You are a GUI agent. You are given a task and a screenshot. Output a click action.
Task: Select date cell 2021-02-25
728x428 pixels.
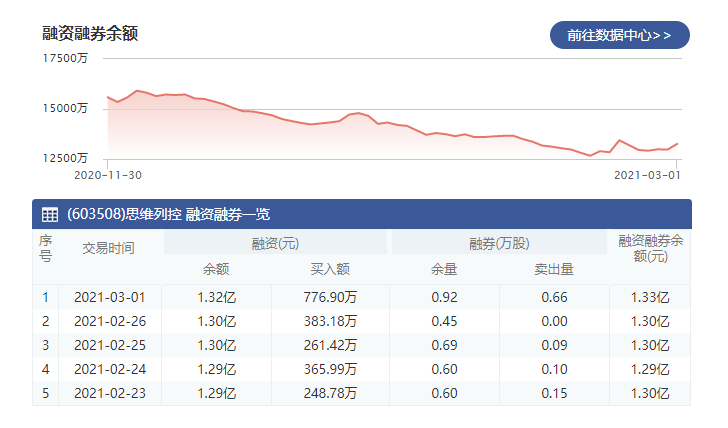click(x=110, y=345)
